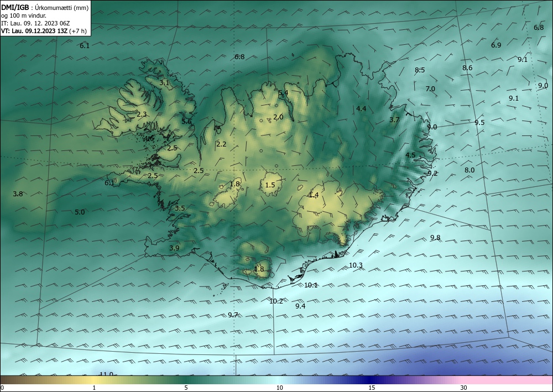Click the yellow section of color bar
Screen dimensions: 553x392
point(92,380)
